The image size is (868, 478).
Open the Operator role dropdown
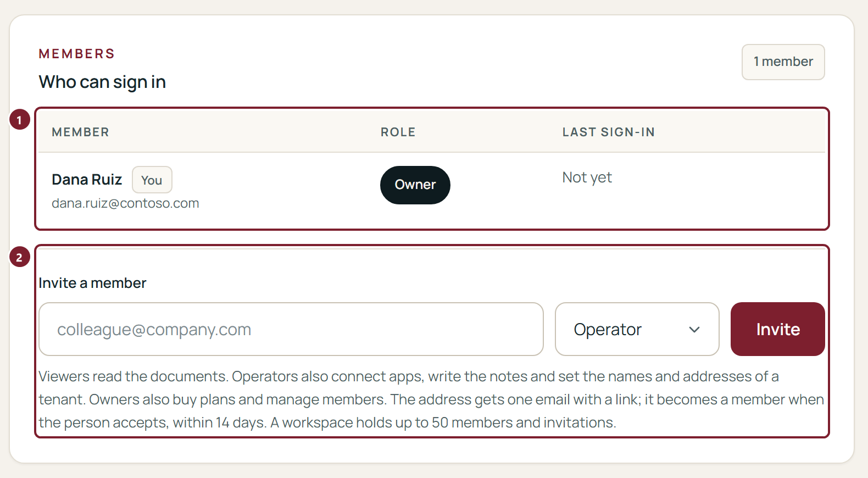coord(637,329)
